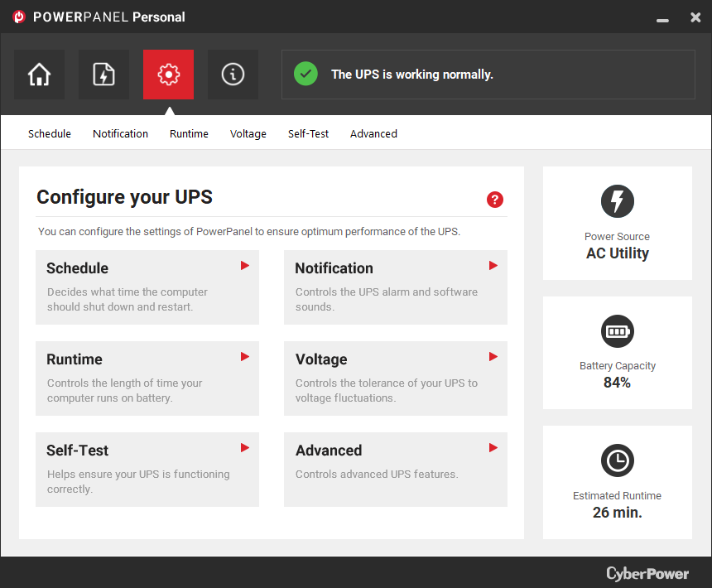Click the 'Configure your UPS' heading
The height and width of the screenshot is (588, 712).
point(124,197)
